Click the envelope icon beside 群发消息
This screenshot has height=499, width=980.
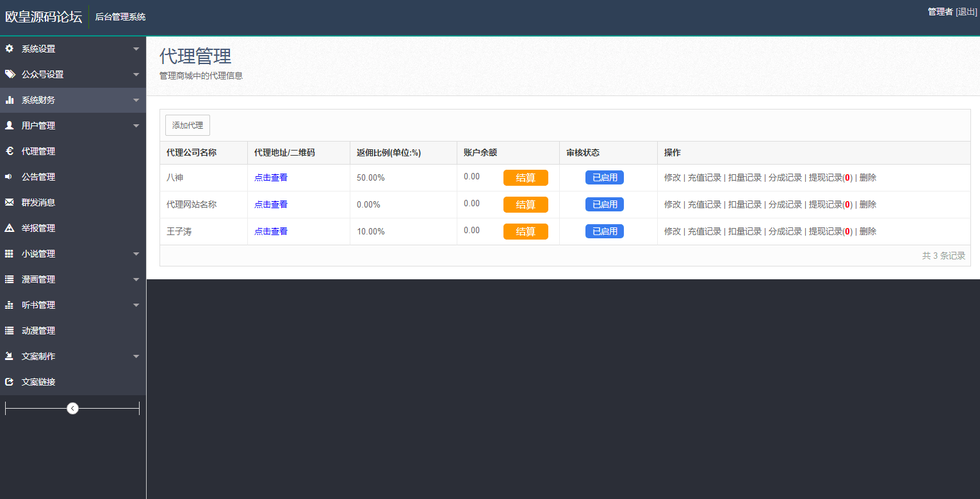10,202
